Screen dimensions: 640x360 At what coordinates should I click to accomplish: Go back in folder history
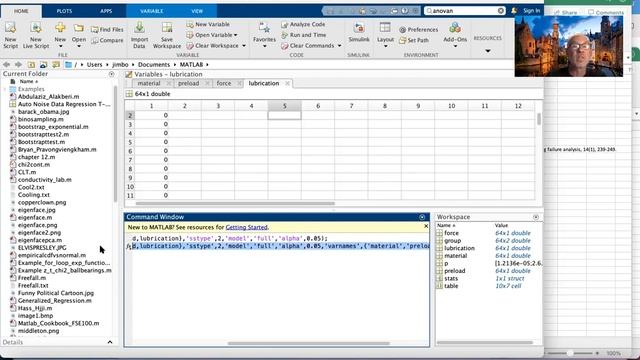(x=7, y=64)
